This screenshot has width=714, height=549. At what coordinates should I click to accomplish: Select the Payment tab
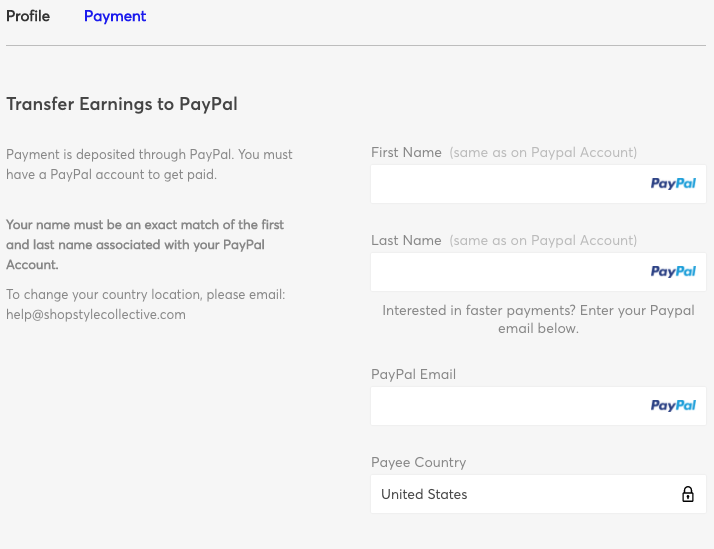[115, 16]
